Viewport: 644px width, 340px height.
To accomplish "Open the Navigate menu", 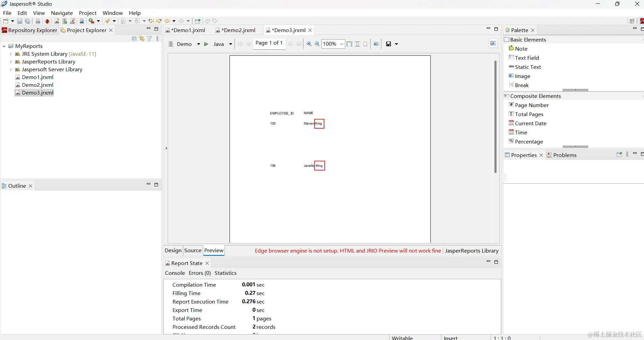I will coord(62,13).
